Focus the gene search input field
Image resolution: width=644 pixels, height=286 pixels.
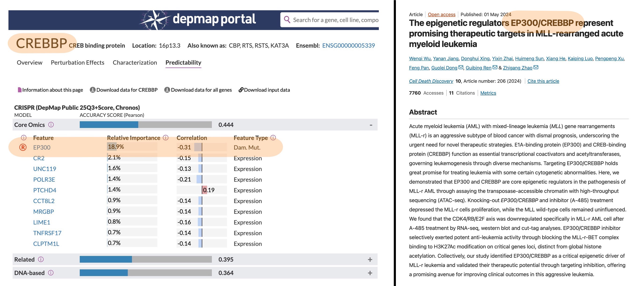point(335,20)
